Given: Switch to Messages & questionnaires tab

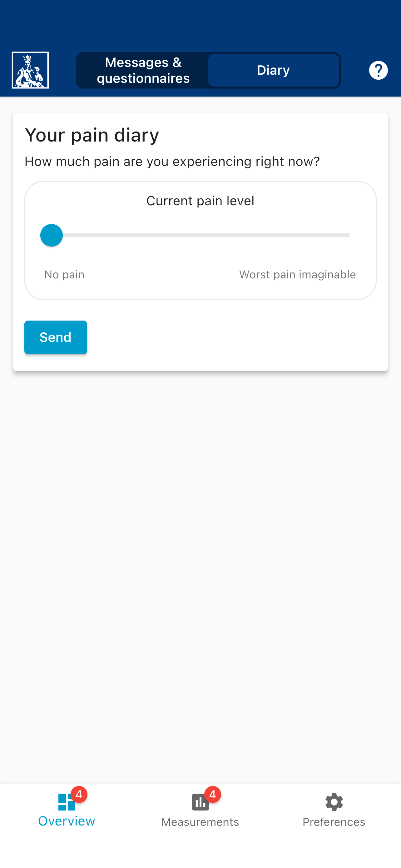Looking at the screenshot, I should pyautogui.click(x=143, y=70).
